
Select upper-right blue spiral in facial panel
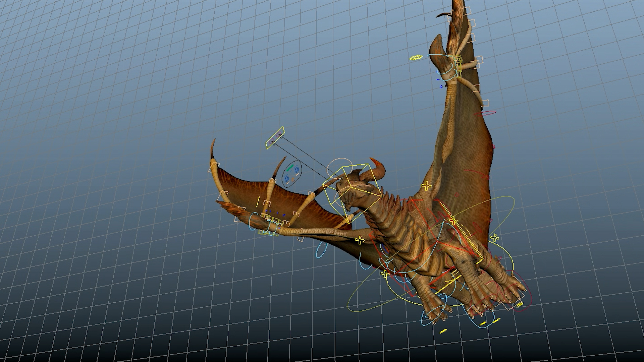[297, 171]
